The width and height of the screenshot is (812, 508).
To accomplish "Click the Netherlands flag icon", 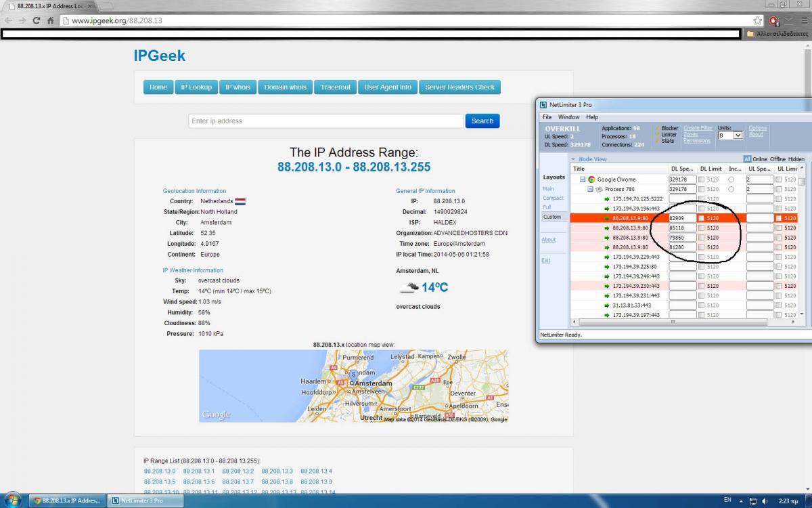I will pyautogui.click(x=240, y=201).
